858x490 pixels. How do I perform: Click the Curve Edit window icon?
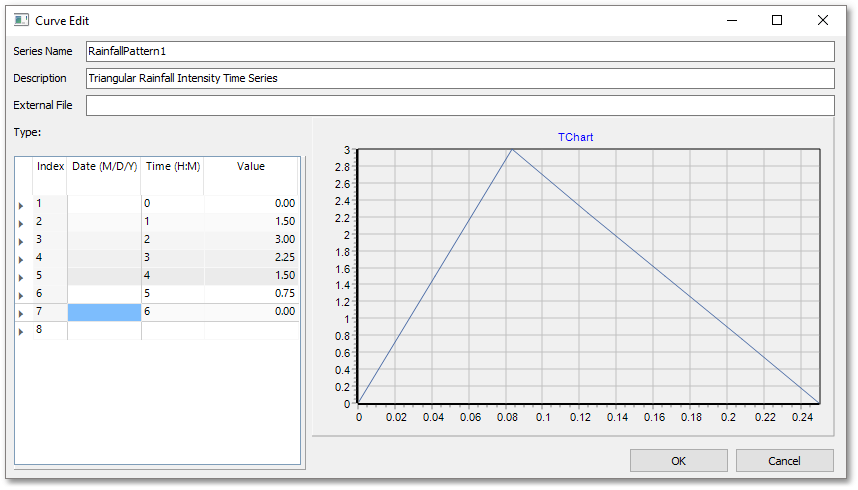(21, 20)
